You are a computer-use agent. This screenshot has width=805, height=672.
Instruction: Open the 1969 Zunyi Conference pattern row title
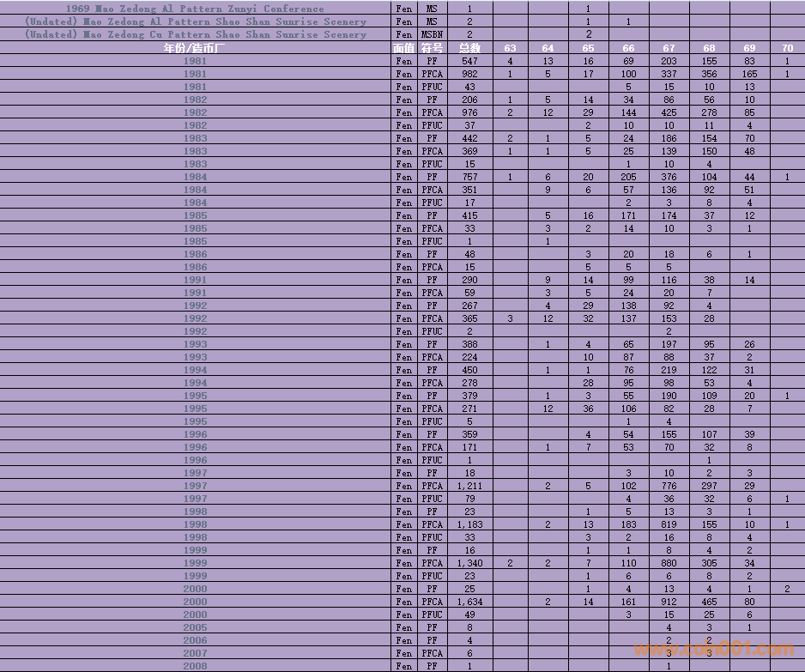(195, 9)
